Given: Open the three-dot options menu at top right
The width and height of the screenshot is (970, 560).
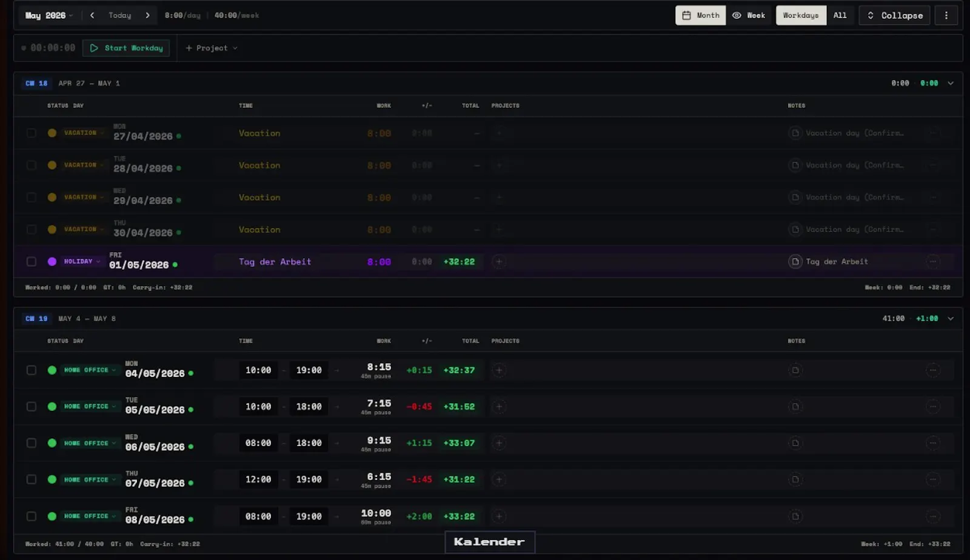Looking at the screenshot, I should click(x=946, y=15).
